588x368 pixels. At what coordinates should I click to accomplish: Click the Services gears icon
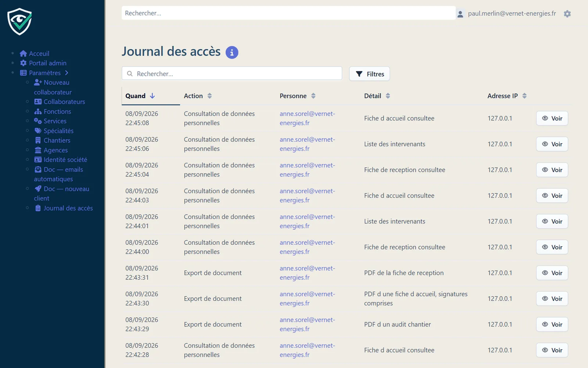point(38,121)
